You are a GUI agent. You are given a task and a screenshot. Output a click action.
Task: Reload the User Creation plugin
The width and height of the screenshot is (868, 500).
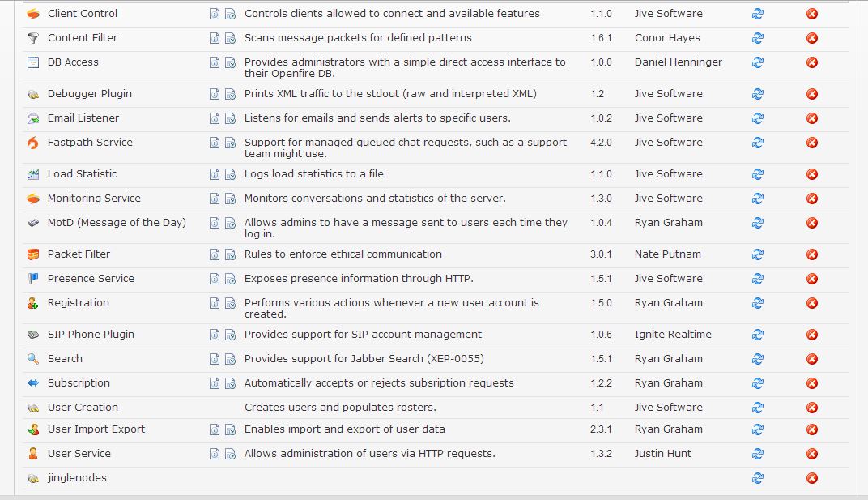point(758,408)
